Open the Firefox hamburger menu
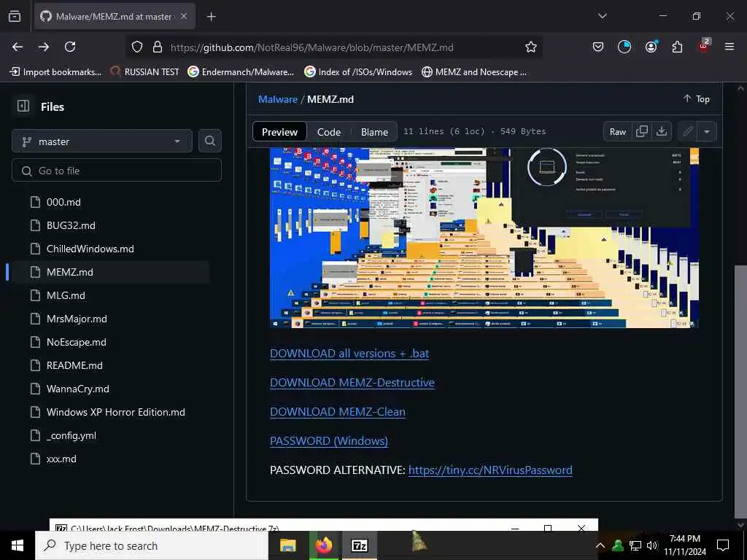This screenshot has height=560, width=747. pos(729,47)
